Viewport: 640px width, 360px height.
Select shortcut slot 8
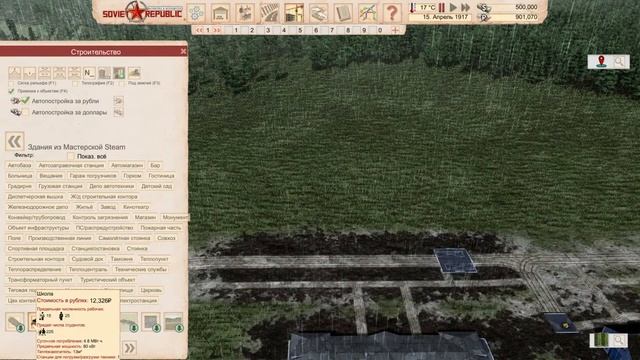point(348,30)
